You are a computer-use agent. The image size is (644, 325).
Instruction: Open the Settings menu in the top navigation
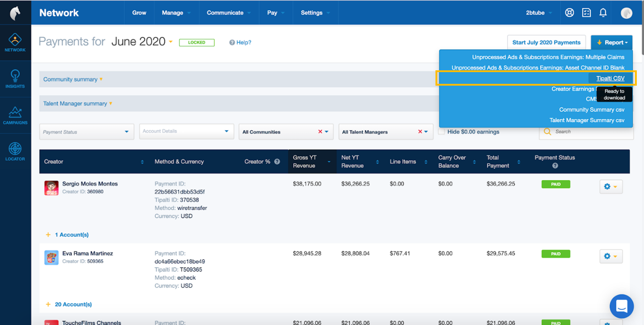point(312,13)
